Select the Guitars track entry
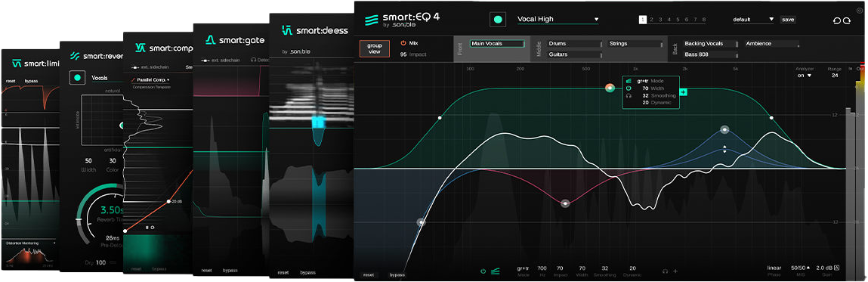Viewport: 868px width, 282px height. 575,54
